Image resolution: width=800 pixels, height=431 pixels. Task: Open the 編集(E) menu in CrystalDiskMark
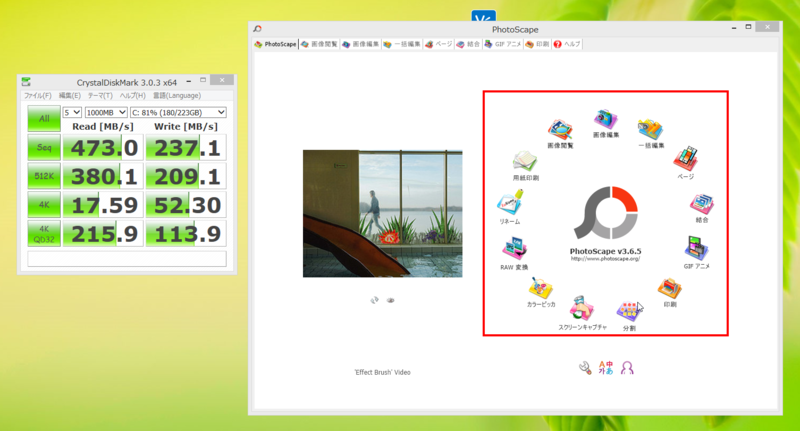click(x=69, y=95)
